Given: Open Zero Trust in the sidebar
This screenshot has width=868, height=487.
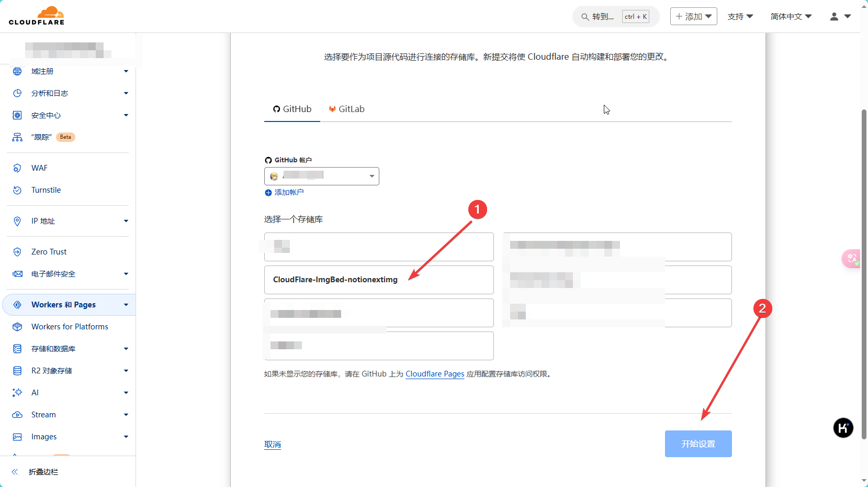Looking at the screenshot, I should 49,252.
